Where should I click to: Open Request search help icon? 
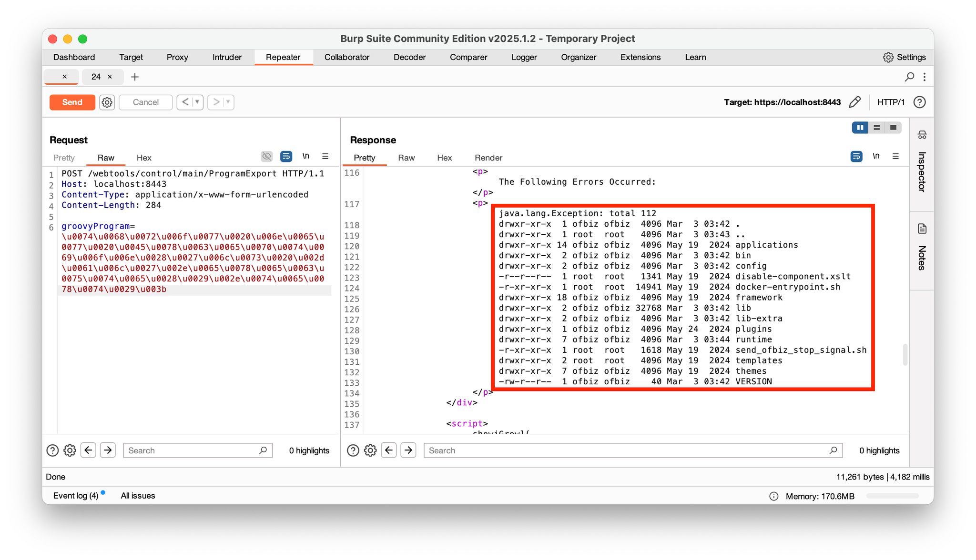coord(52,450)
